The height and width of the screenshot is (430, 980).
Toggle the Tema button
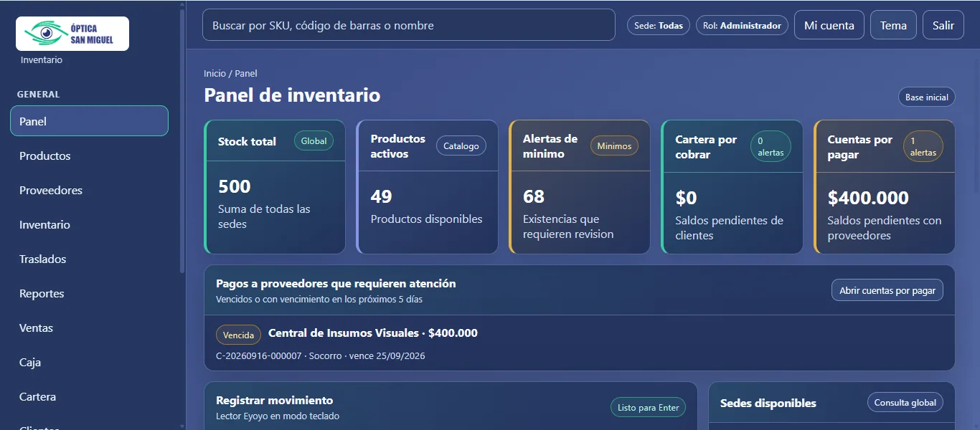893,25
